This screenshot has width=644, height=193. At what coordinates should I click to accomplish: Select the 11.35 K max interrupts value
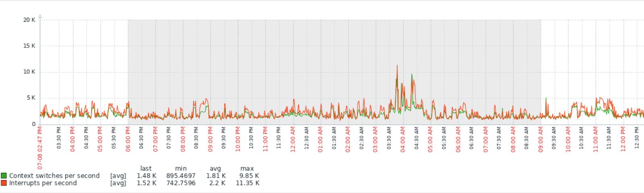pyautogui.click(x=248, y=183)
